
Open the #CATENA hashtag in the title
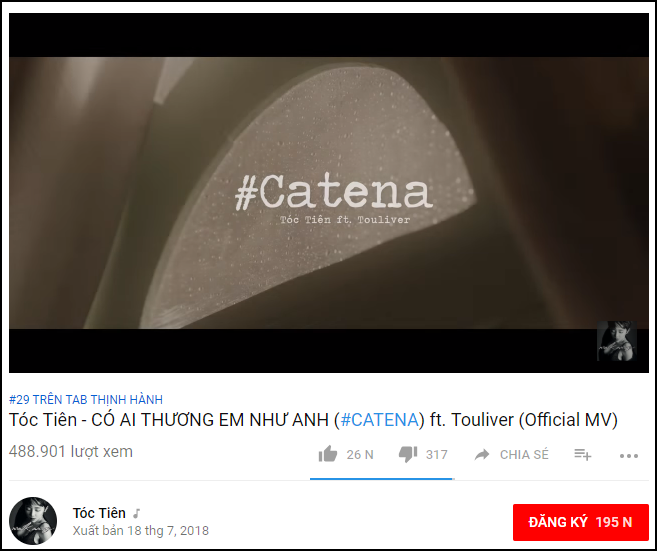[x=380, y=420]
